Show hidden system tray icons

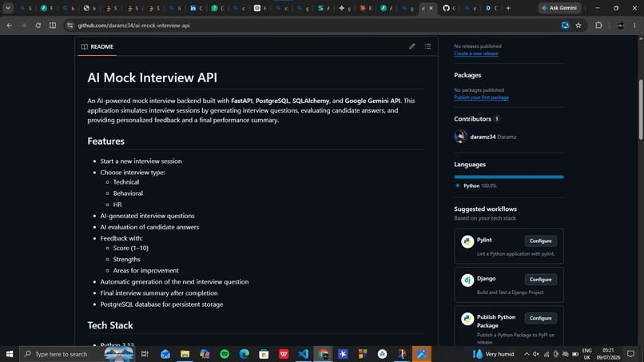pos(527,354)
